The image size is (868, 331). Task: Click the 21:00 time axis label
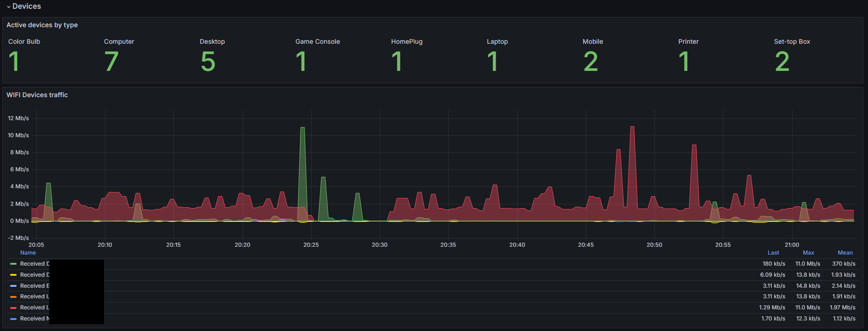(x=792, y=245)
